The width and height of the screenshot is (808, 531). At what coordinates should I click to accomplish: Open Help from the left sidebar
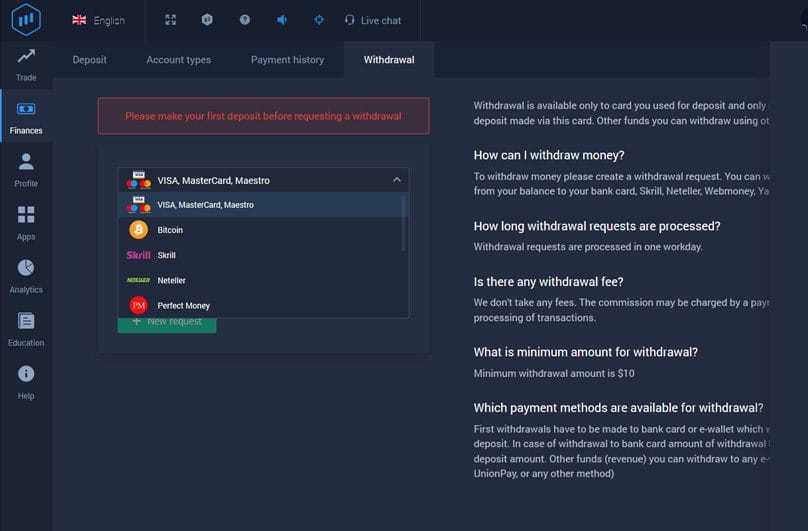click(26, 381)
